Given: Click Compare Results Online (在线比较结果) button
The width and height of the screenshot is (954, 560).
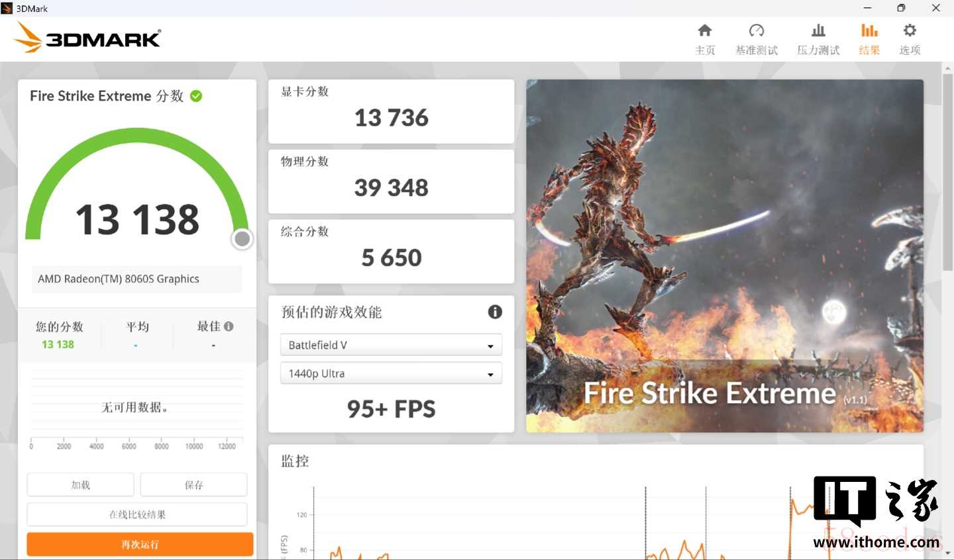Looking at the screenshot, I should (x=137, y=514).
